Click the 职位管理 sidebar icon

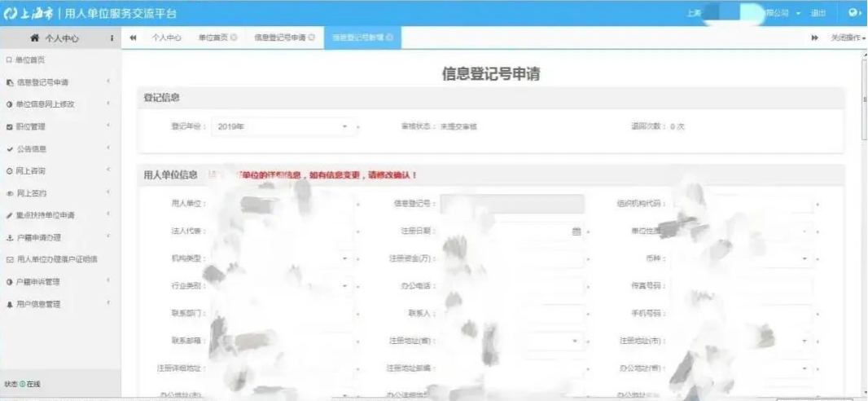pyautogui.click(x=9, y=127)
